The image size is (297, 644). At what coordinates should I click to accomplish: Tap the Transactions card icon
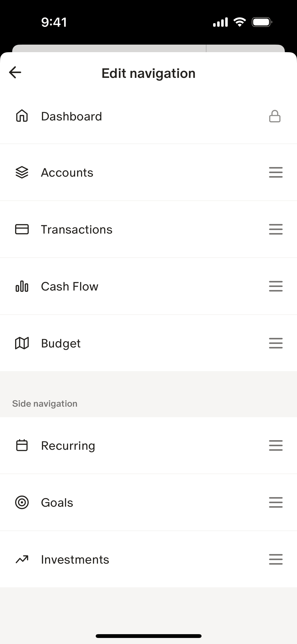coord(22,230)
